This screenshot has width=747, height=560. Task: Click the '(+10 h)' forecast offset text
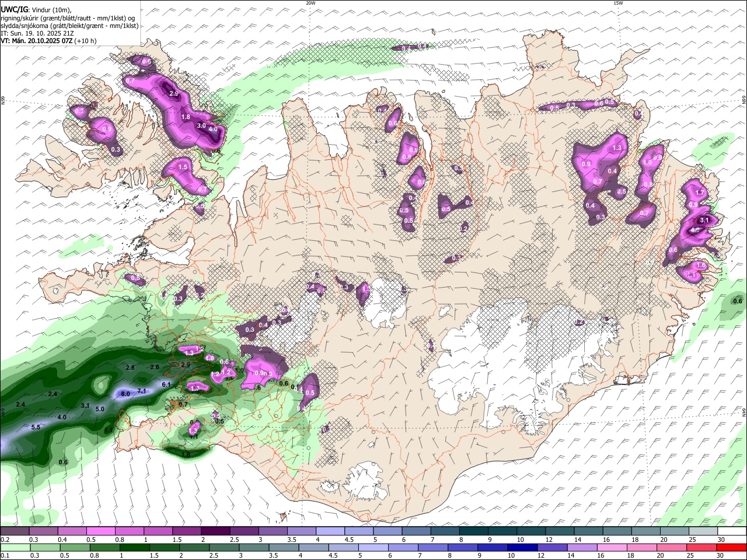86,41
